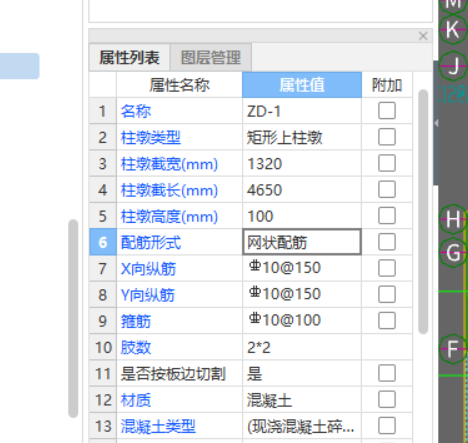
Task: Click the X向纵筋 property label
Action: [148, 269]
